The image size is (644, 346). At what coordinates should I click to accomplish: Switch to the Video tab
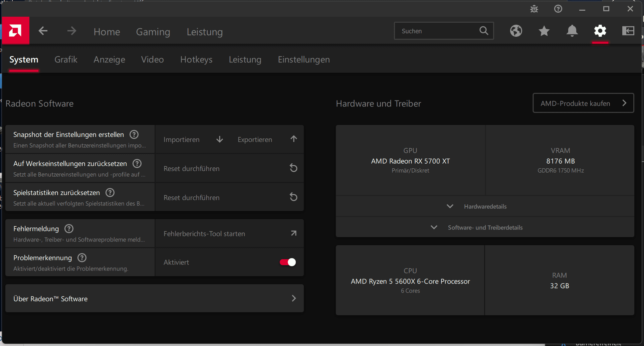pyautogui.click(x=152, y=59)
